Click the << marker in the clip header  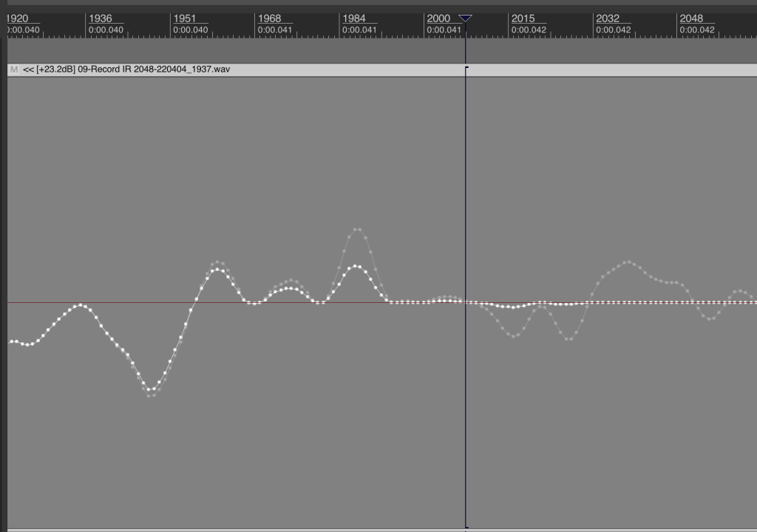[x=29, y=69]
